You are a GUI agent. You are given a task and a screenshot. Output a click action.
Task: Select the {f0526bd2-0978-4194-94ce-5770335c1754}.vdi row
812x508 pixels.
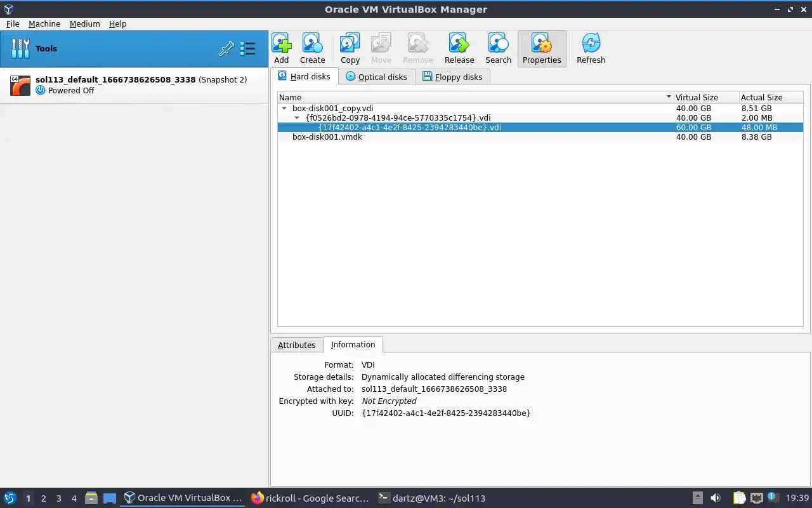pyautogui.click(x=540, y=117)
